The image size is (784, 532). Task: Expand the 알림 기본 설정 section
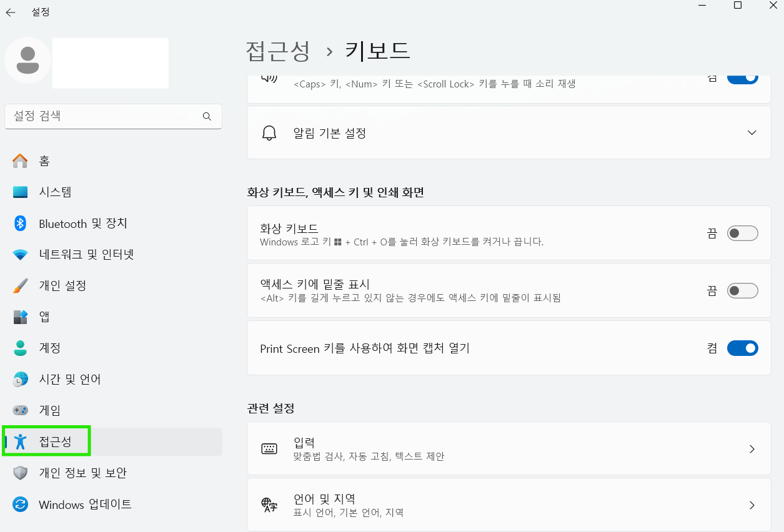click(752, 132)
